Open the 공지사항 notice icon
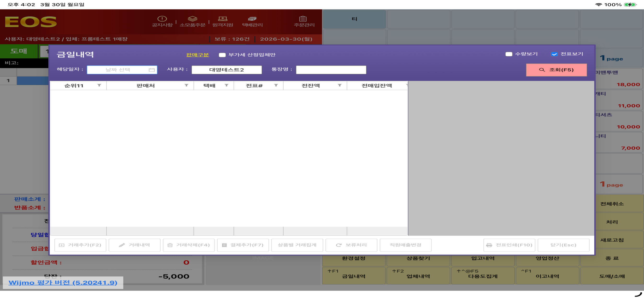This screenshot has width=644, height=298. click(162, 21)
